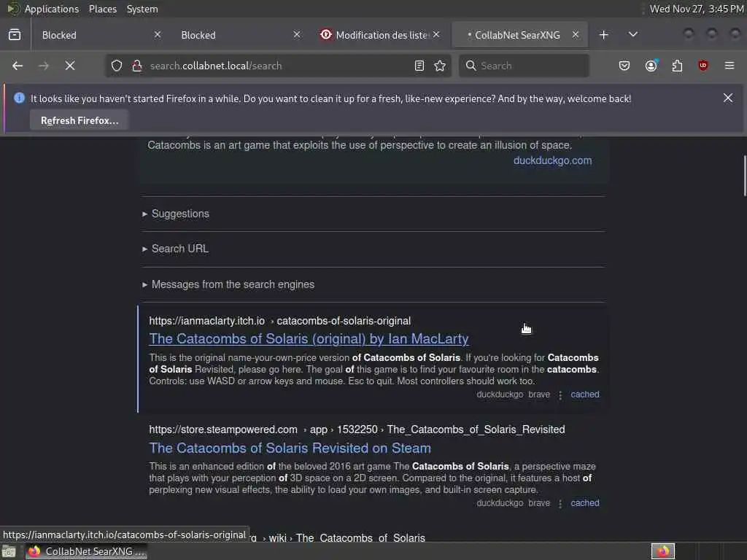Open cached link for itch.io result
The height and width of the screenshot is (560, 747).
(585, 394)
